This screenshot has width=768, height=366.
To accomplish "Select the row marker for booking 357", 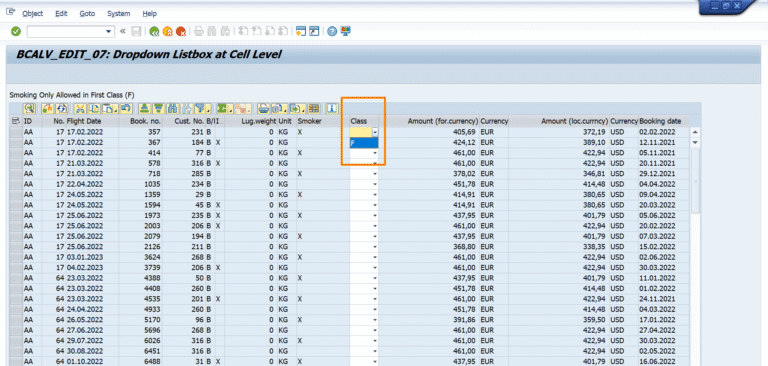I will pos(15,132).
